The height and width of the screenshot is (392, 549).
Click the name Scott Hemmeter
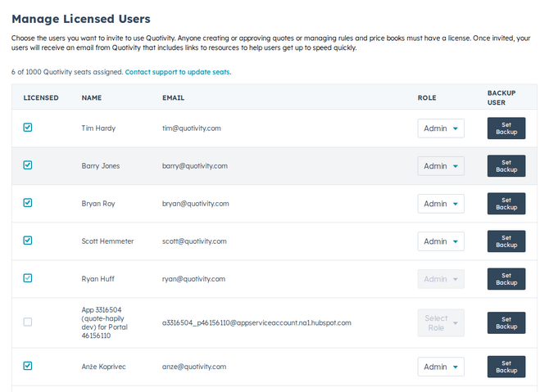(107, 241)
